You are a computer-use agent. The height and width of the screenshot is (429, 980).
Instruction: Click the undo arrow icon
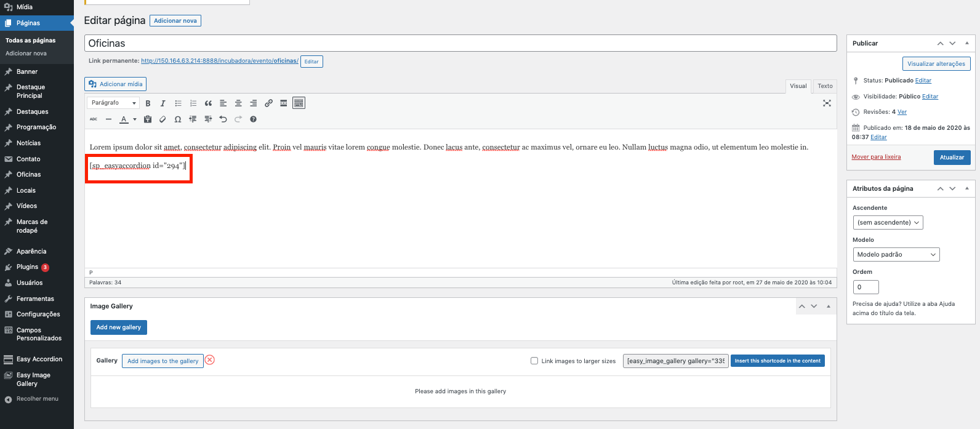(223, 119)
